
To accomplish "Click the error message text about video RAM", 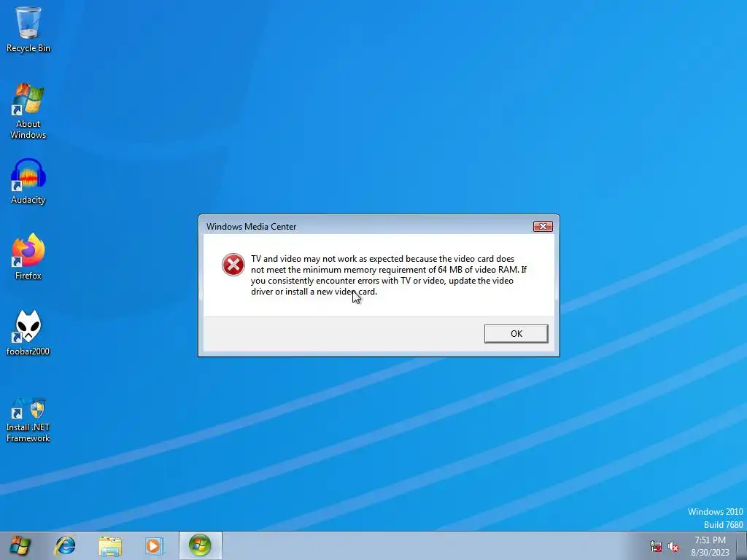I will pos(389,275).
